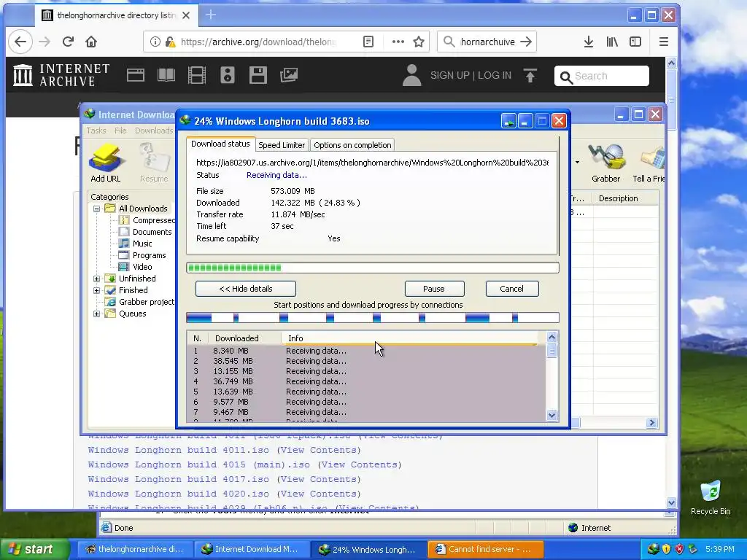The image size is (747, 560).
Task: Open Firefox hamburger menu
Action: 663,42
